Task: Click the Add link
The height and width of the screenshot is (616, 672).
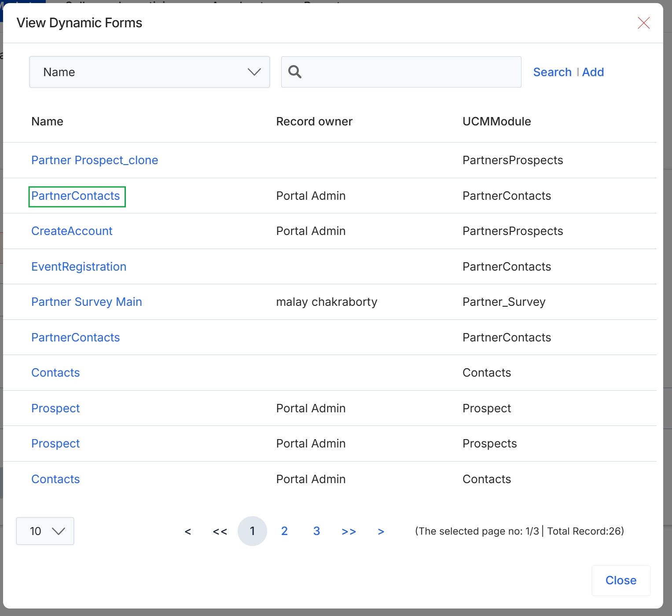Action: (x=593, y=72)
